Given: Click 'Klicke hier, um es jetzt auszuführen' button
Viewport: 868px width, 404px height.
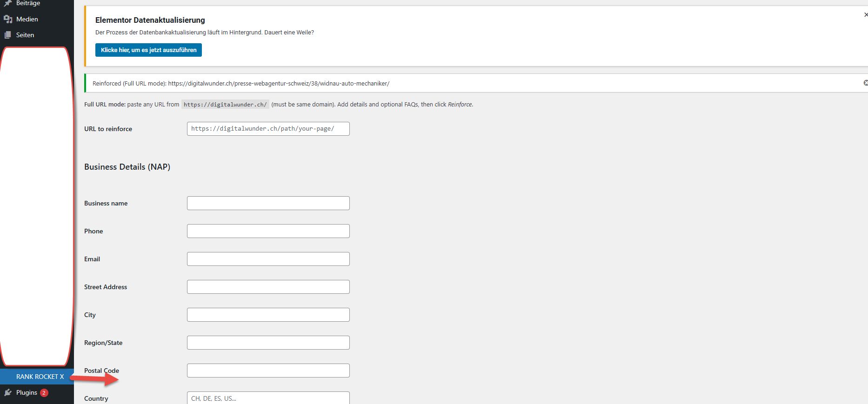Looking at the screenshot, I should pos(148,50).
